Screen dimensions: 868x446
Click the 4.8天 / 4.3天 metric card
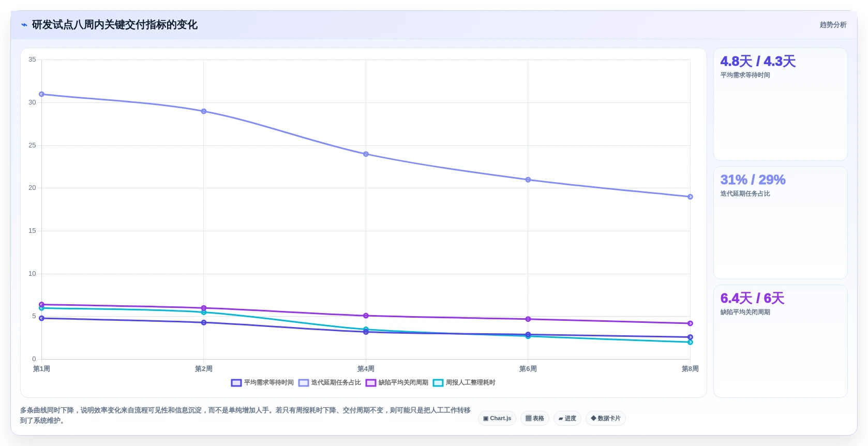pos(780,104)
